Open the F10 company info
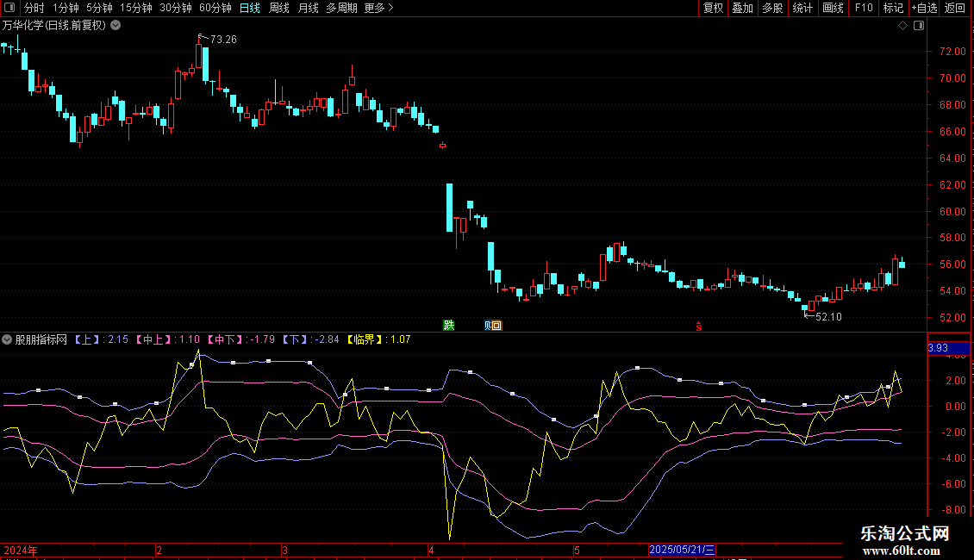Image resolution: width=974 pixels, height=560 pixels. [864, 8]
